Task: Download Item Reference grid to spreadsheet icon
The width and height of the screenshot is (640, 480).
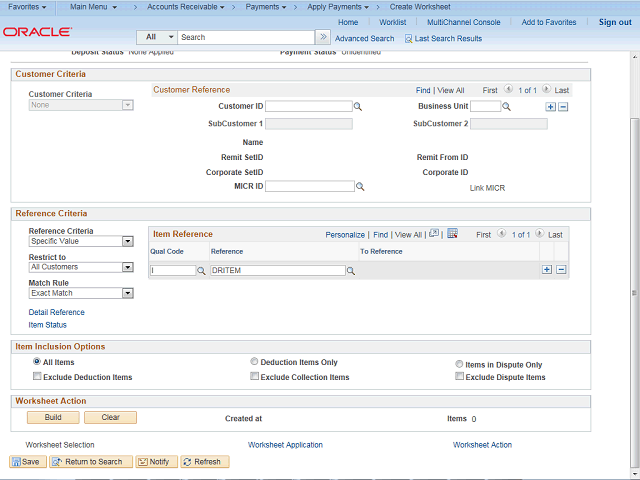Action: pos(452,234)
